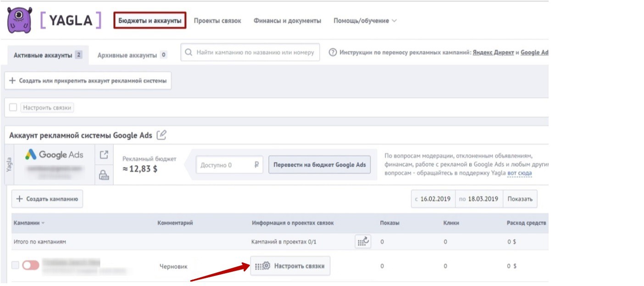Viewport: 644px width, 286px height.
Task: Click the lock icon under the external link icon
Action: (x=104, y=175)
